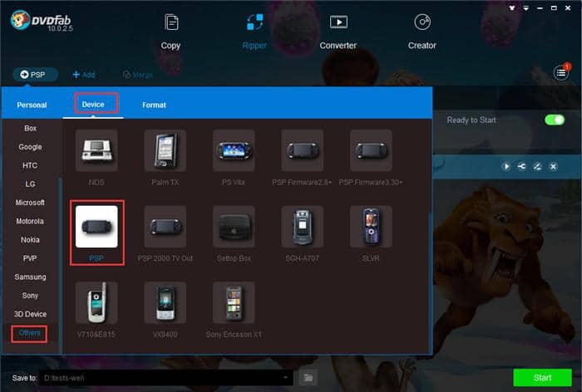Switch to the Format tab
582x392 pixels.
click(x=154, y=105)
